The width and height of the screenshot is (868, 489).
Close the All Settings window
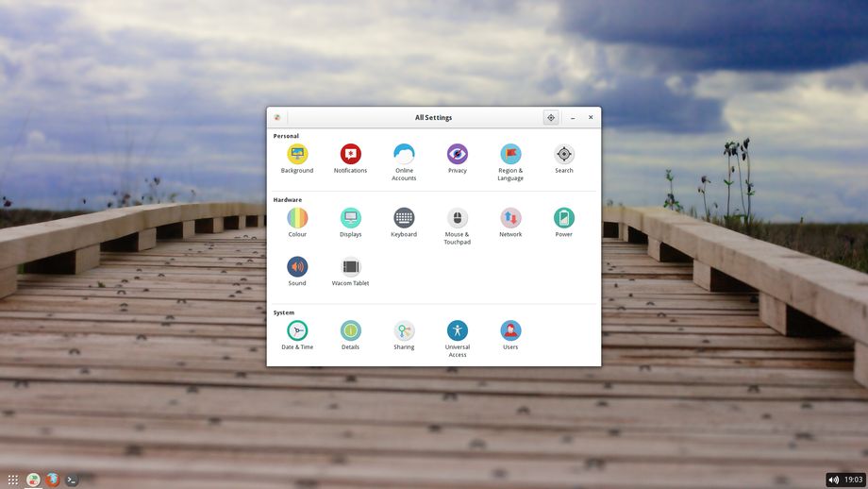591,117
